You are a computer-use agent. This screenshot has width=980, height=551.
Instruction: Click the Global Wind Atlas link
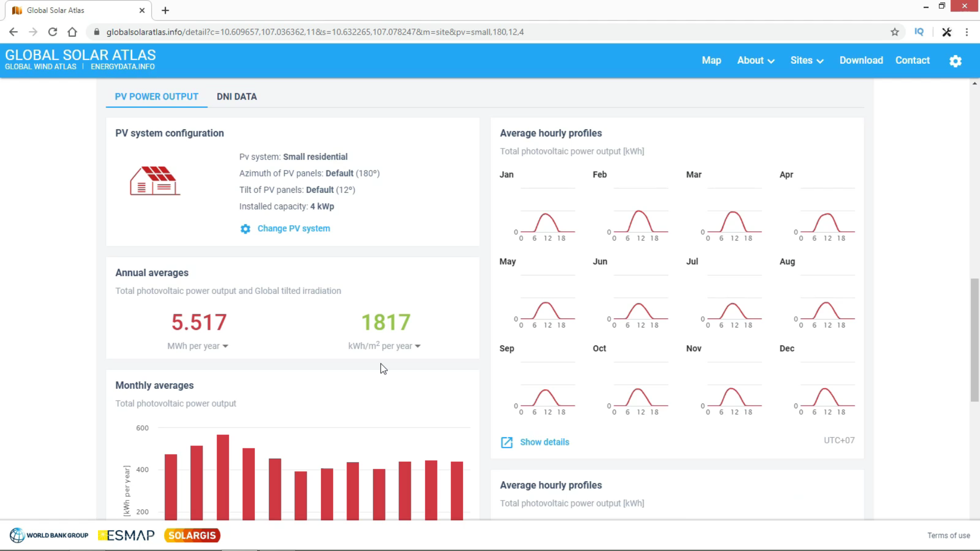(x=40, y=67)
